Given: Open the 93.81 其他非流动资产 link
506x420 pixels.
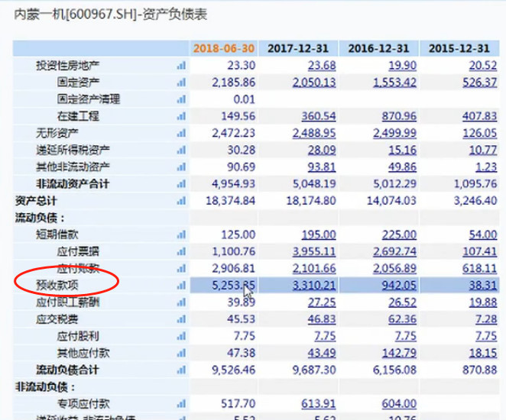Looking at the screenshot, I should 322,167.
